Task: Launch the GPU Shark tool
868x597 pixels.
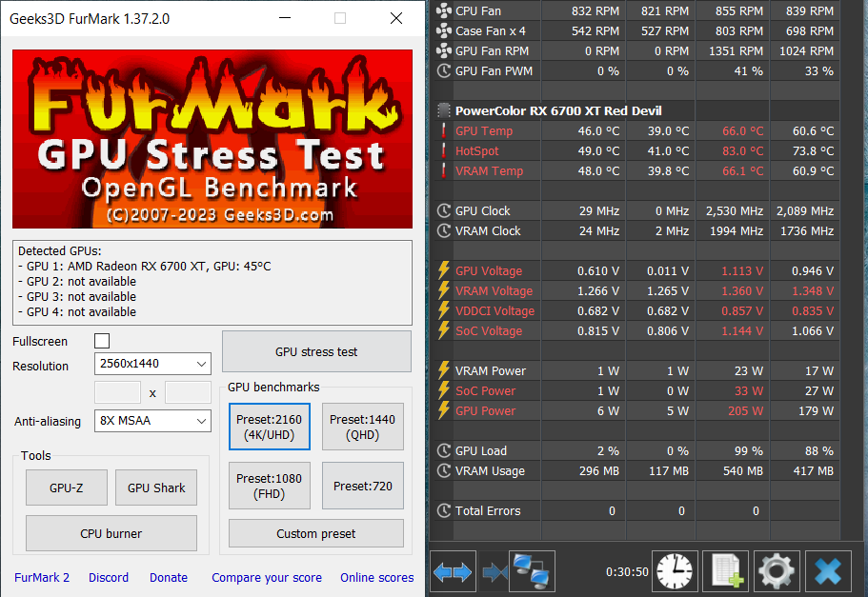Action: point(156,488)
